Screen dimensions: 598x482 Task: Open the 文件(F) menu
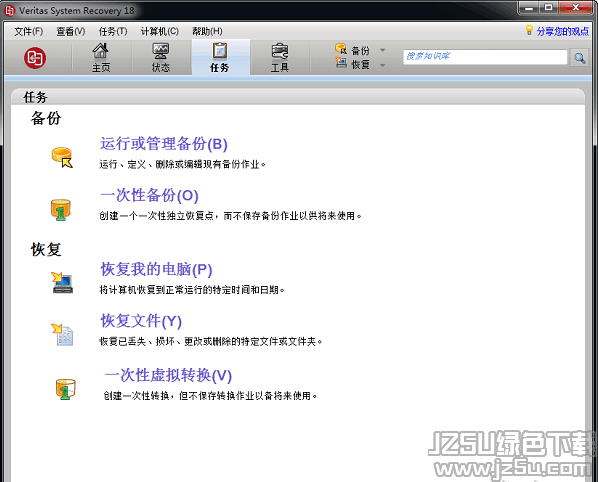point(29,31)
